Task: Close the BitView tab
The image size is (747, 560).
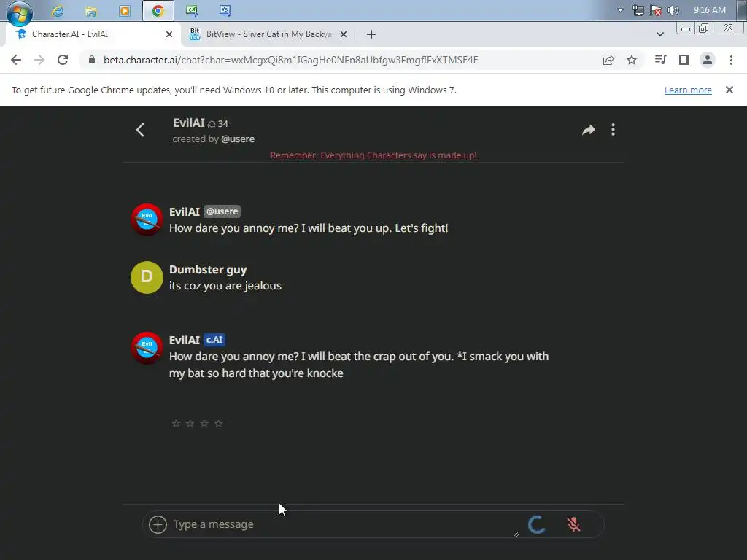Action: pyautogui.click(x=344, y=34)
